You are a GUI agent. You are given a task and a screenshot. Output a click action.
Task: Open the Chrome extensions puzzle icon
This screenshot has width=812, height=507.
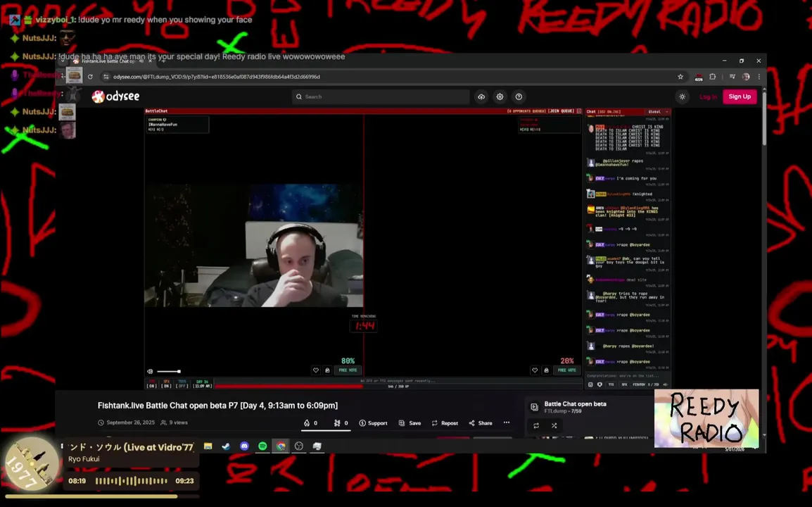[x=713, y=77]
